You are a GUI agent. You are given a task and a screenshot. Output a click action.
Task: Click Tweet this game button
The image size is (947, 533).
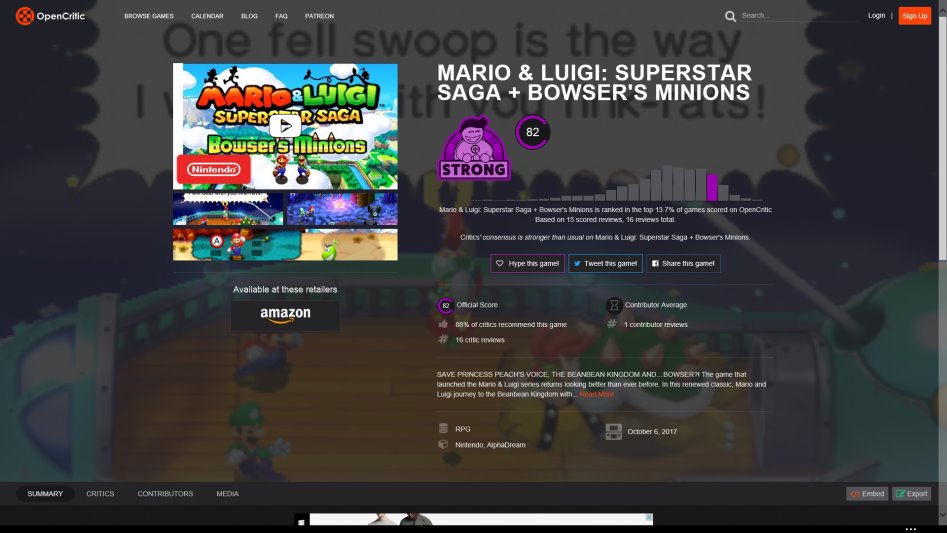pyautogui.click(x=605, y=263)
